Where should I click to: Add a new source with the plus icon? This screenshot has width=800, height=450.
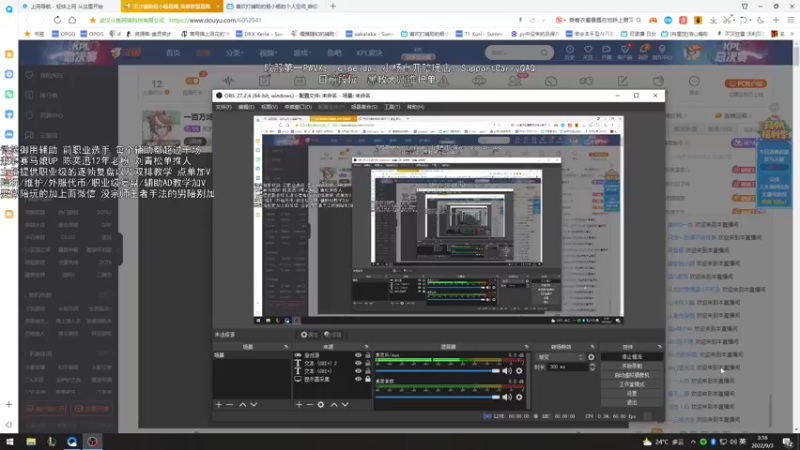299,405
